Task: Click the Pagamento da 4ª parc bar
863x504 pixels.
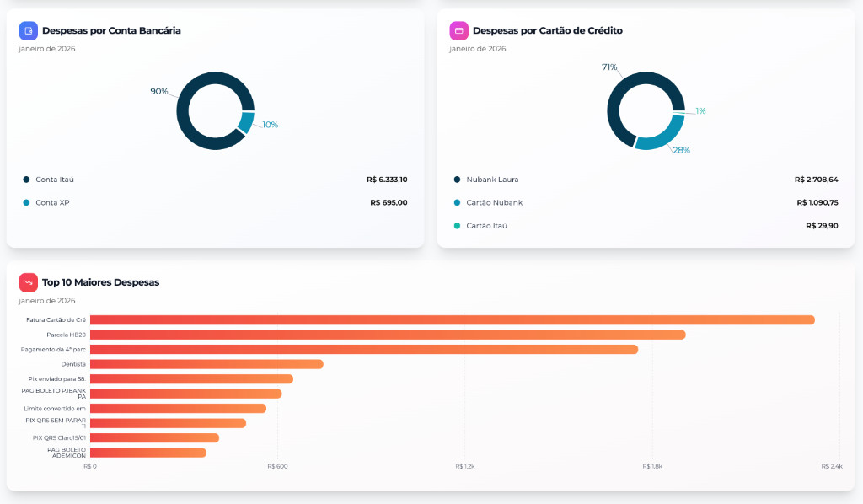Action: pyautogui.click(x=364, y=350)
